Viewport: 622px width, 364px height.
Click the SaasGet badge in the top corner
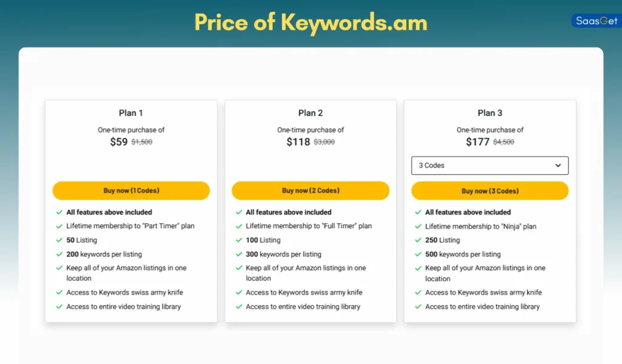click(596, 20)
